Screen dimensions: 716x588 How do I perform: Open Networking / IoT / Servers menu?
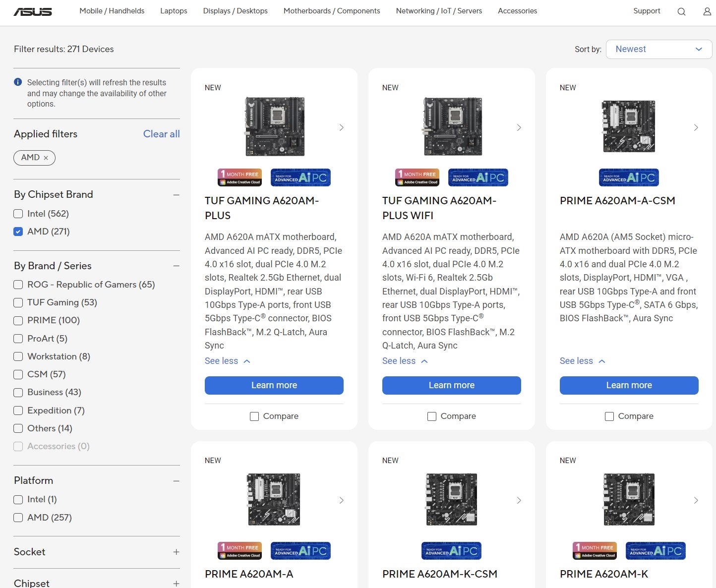pyautogui.click(x=439, y=11)
